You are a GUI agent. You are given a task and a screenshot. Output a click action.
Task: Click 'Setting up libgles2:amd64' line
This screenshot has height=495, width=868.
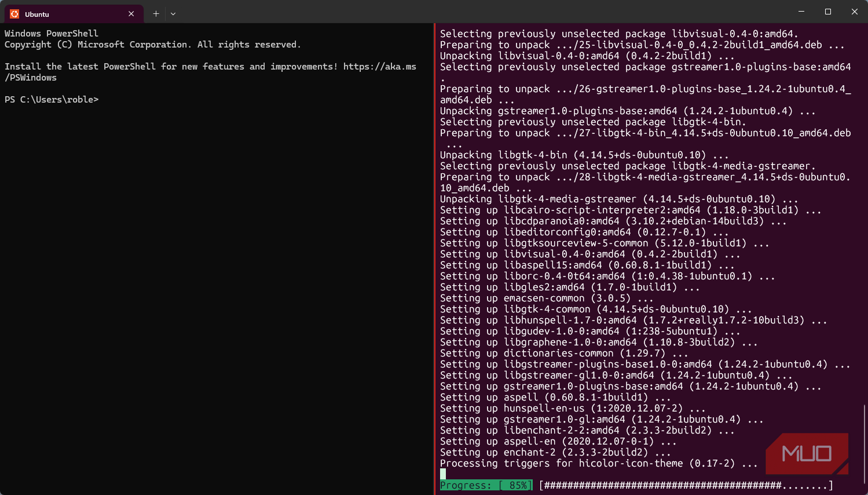tap(570, 287)
